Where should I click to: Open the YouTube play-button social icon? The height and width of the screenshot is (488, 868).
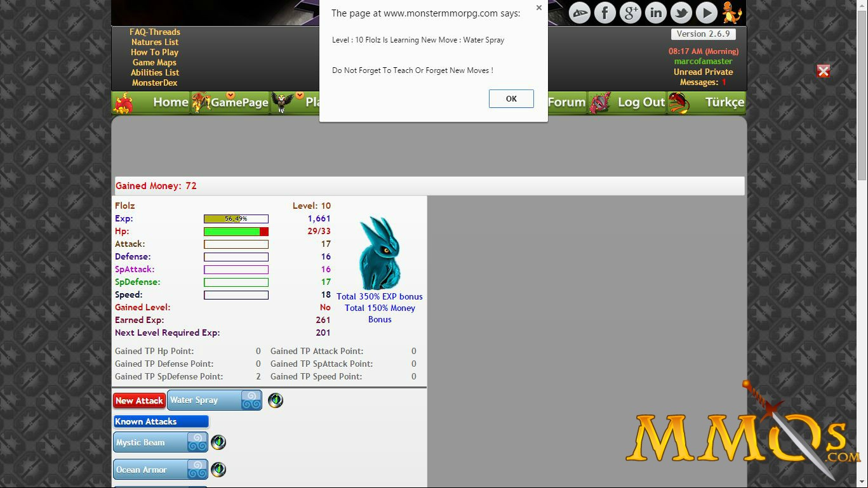click(706, 13)
